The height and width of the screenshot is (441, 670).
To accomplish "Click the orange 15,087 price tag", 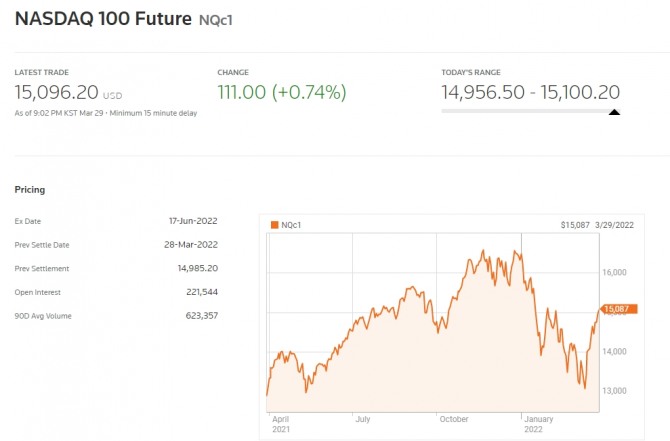I will click(x=619, y=309).
